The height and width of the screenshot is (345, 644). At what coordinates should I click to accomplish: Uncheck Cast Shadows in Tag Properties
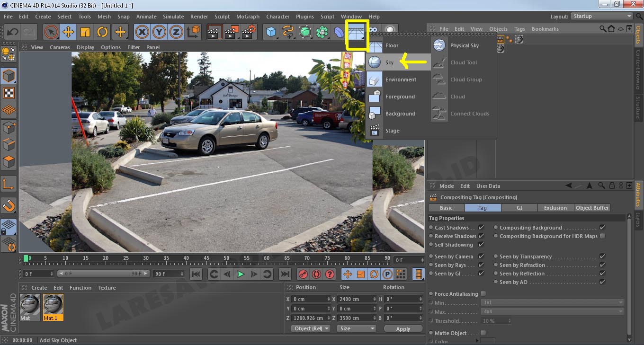coord(482,227)
